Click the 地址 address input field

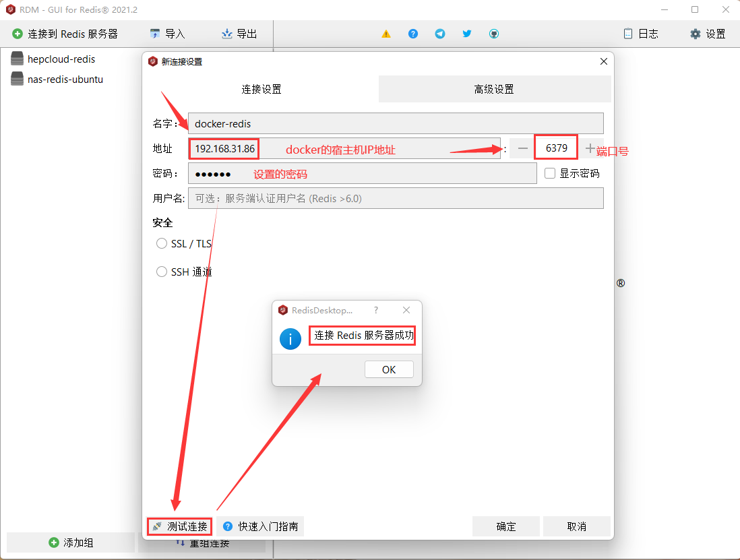[x=344, y=149]
